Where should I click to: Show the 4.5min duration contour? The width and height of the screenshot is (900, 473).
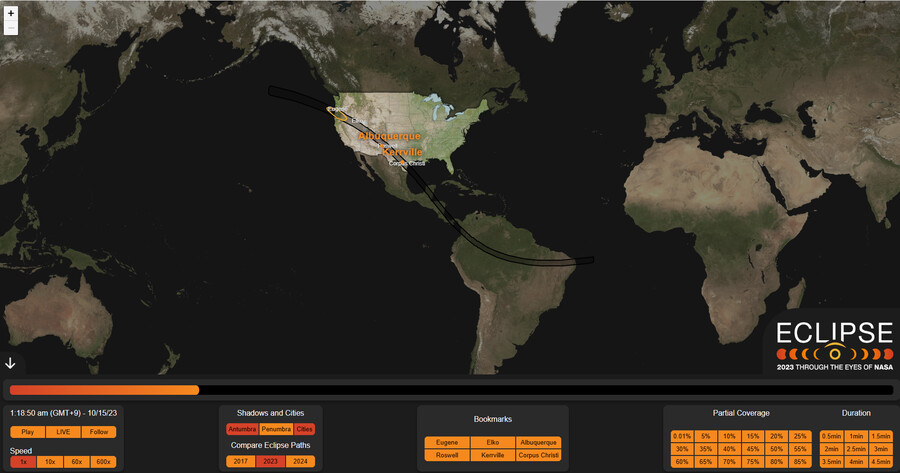[880, 462]
